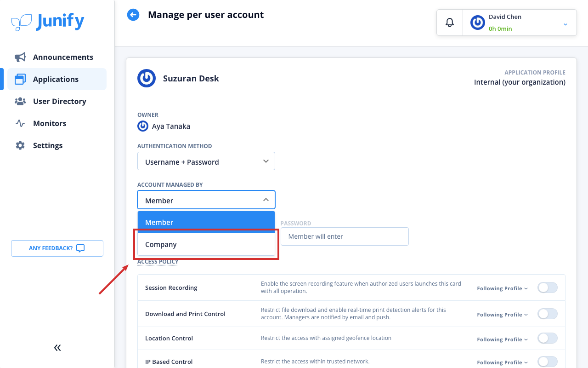Click the Session Recording description text
588x368 pixels.
[x=361, y=287]
